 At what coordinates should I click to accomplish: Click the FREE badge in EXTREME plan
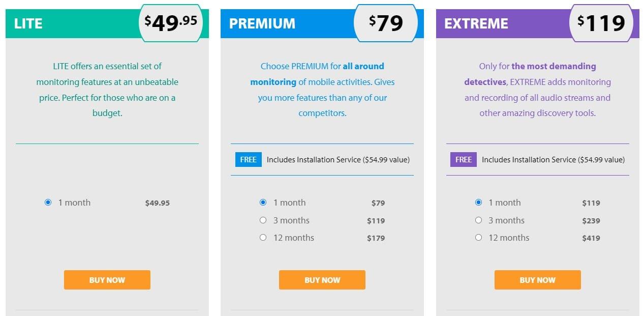click(463, 159)
